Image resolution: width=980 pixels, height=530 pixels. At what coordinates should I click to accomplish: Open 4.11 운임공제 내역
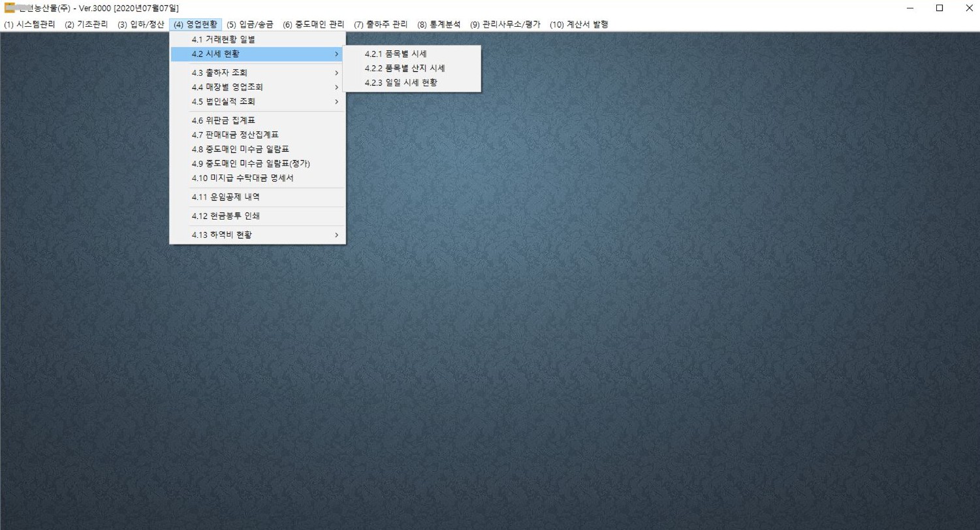225,197
